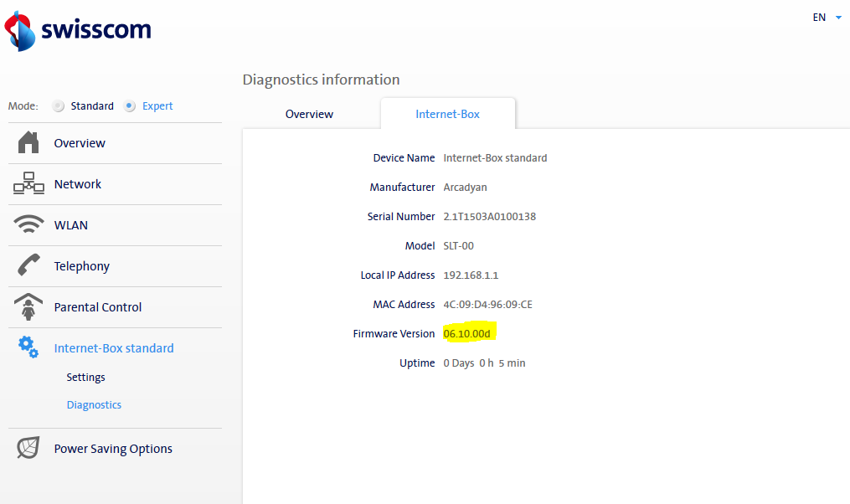Image resolution: width=850 pixels, height=504 pixels.
Task: Open the EN language dropdown
Action: 819,17
